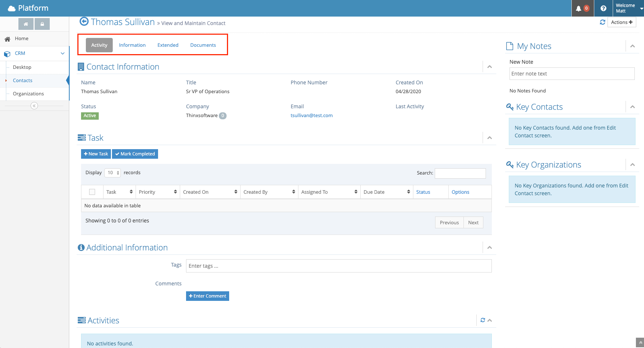This screenshot has height=348, width=644.
Task: Open Organizations in the CRM sidebar
Action: (28, 94)
